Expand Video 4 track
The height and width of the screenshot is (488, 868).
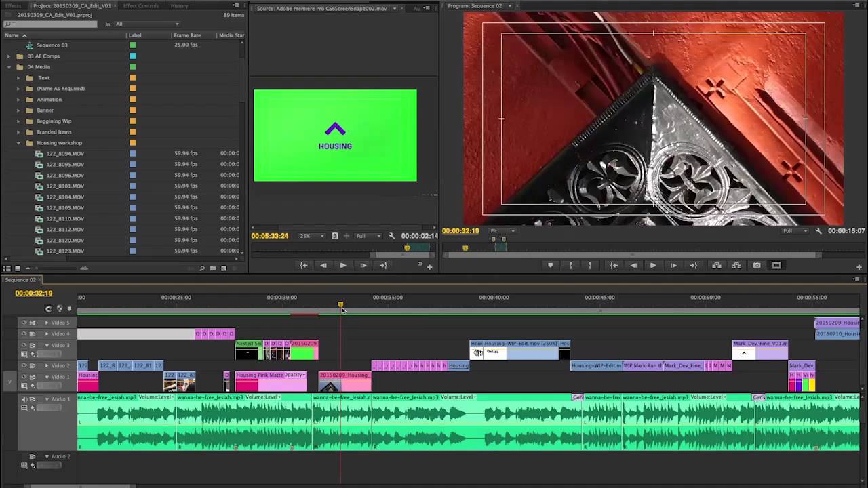pyautogui.click(x=47, y=333)
